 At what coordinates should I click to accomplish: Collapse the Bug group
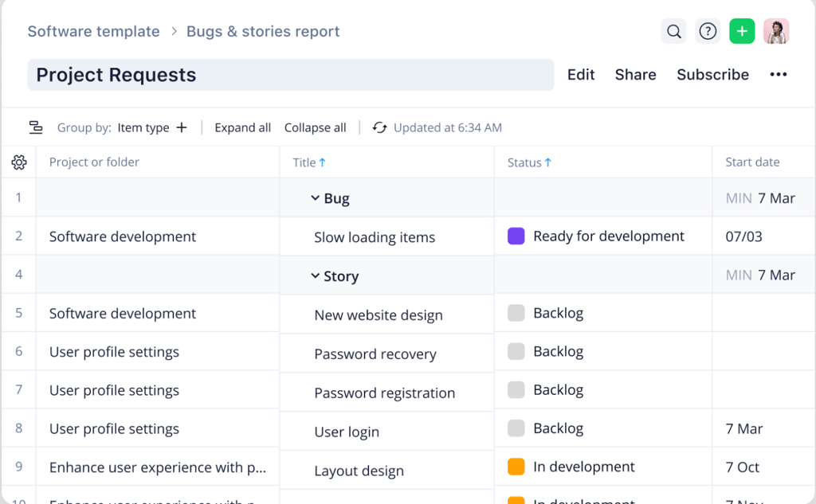point(316,197)
